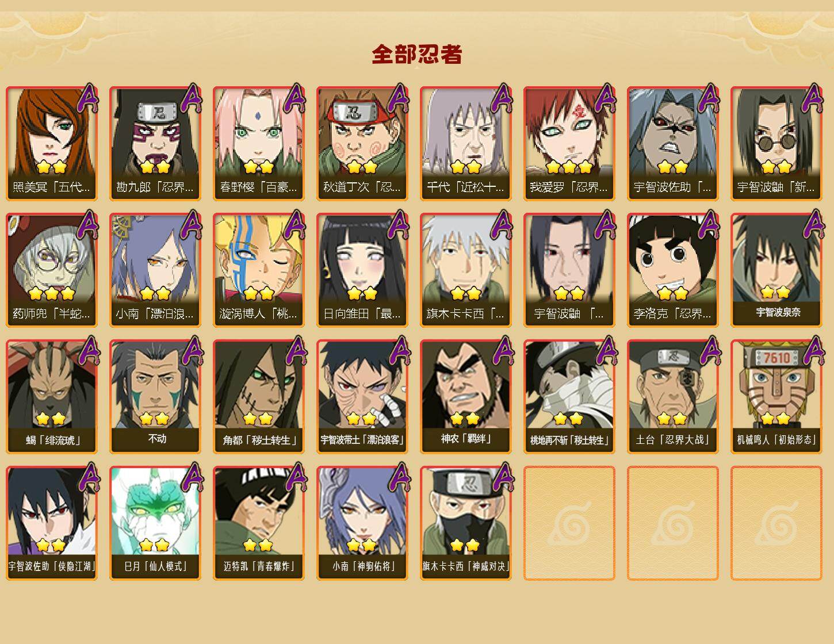The height and width of the screenshot is (644, 834).
Task: Click the first empty ninja slot
Action: [x=569, y=523]
